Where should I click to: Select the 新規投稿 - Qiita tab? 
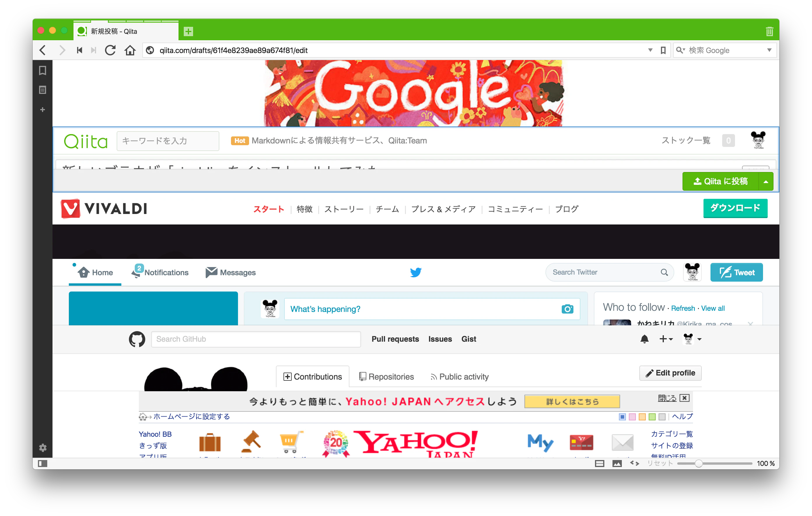[126, 31]
